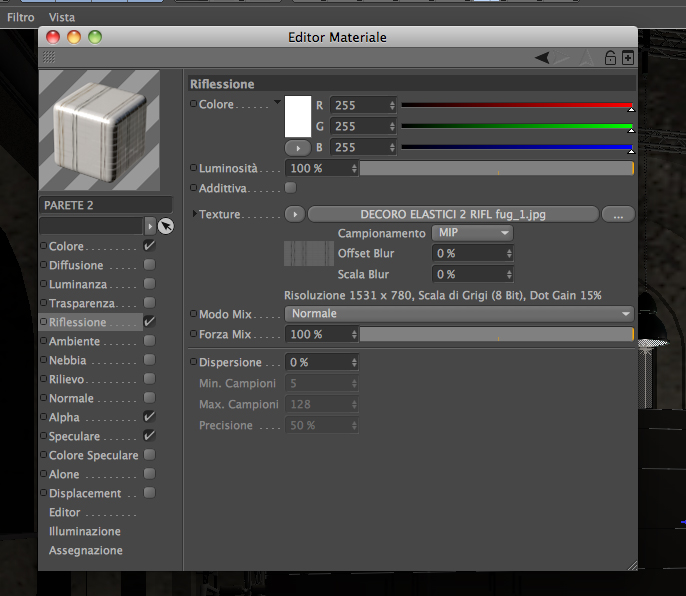This screenshot has width=686, height=596.
Task: Click the color options arrow button below swatch
Action: (298, 148)
